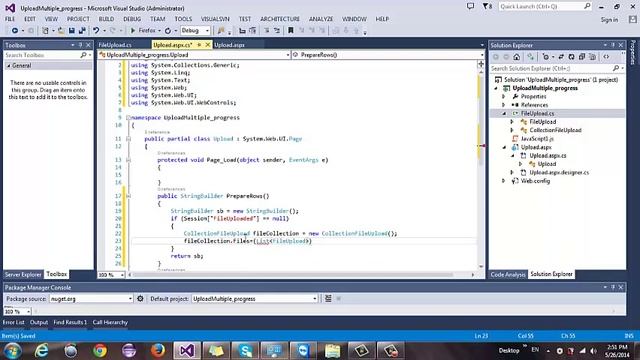Switch to the Server Explorer tab
Viewport: 640px width, 360px height.
pos(23,274)
